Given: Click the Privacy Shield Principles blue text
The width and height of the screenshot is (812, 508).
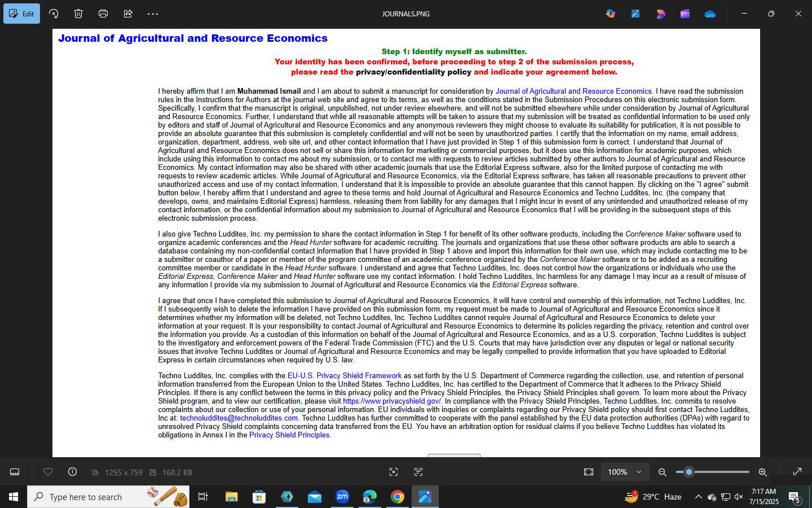Looking at the screenshot, I should click(289, 435).
